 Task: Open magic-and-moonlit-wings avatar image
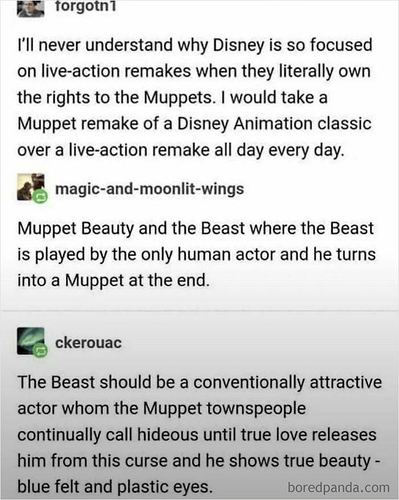click(30, 187)
